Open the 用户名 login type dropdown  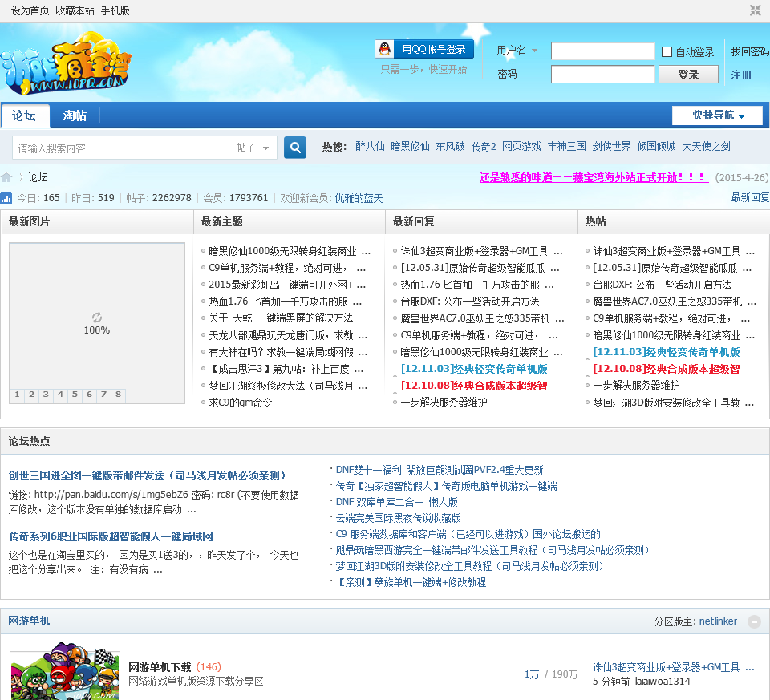(517, 50)
